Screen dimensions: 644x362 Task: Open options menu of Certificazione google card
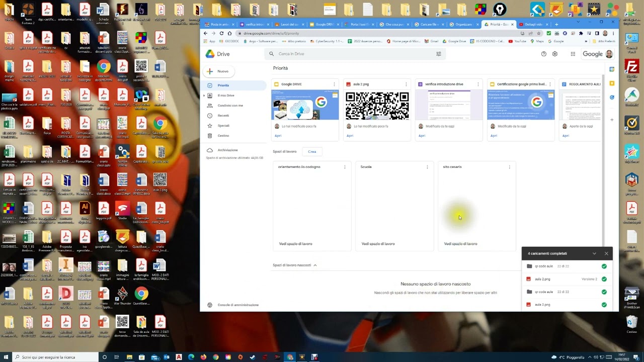click(x=550, y=84)
